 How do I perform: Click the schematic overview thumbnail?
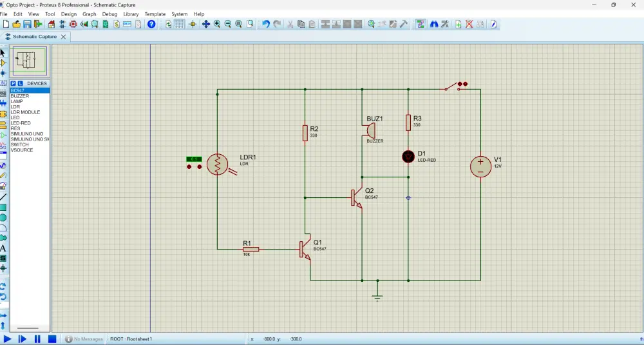pos(30,61)
